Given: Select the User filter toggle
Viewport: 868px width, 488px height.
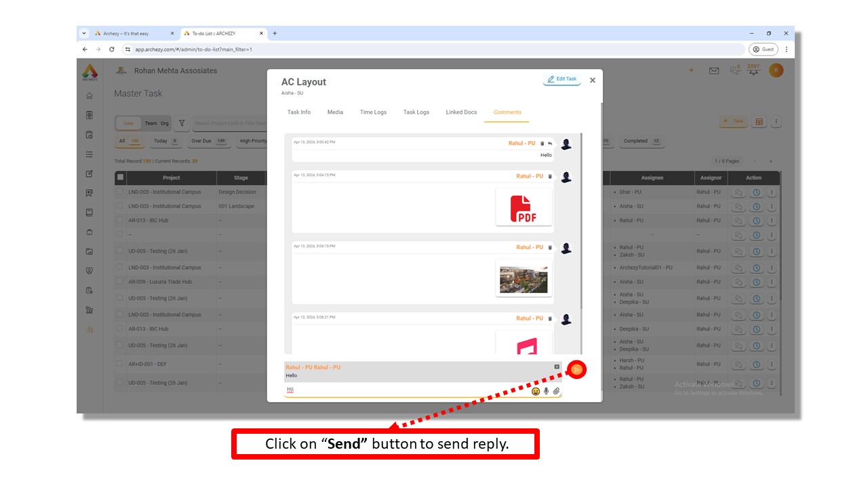Looking at the screenshot, I should pyautogui.click(x=129, y=123).
